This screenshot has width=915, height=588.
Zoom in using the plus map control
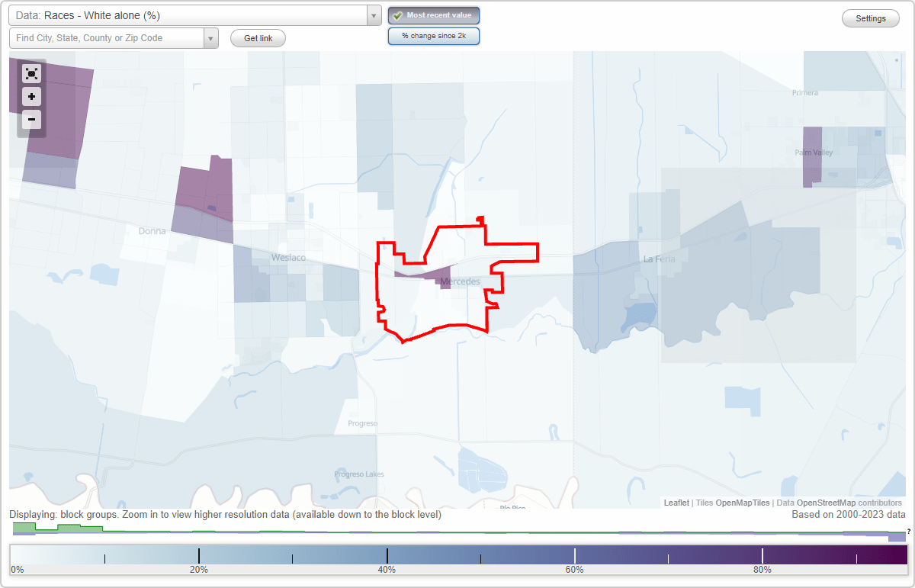point(31,97)
